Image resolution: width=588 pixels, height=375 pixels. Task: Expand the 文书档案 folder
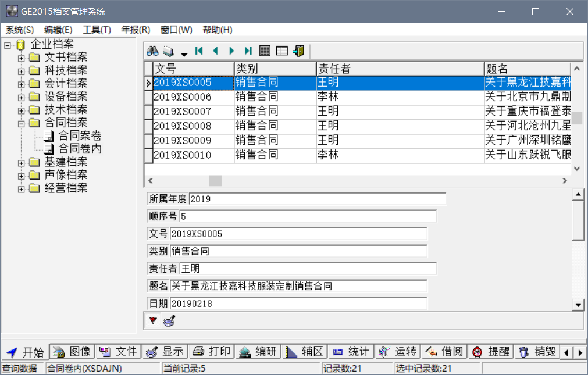(x=22, y=58)
